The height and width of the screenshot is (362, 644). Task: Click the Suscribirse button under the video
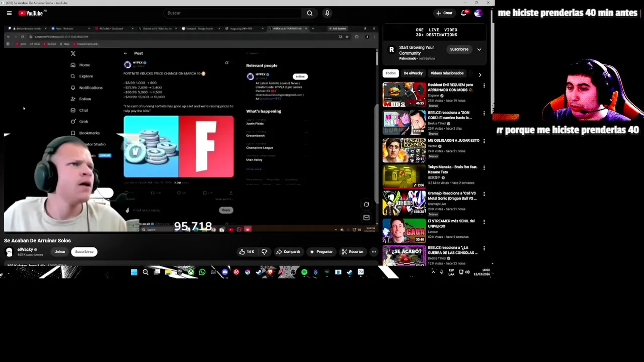pos(84,252)
